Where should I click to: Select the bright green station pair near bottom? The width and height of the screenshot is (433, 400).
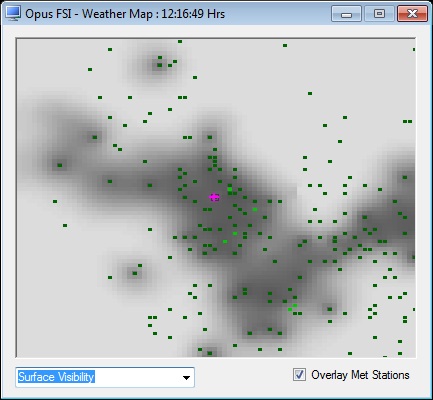pos(292,308)
